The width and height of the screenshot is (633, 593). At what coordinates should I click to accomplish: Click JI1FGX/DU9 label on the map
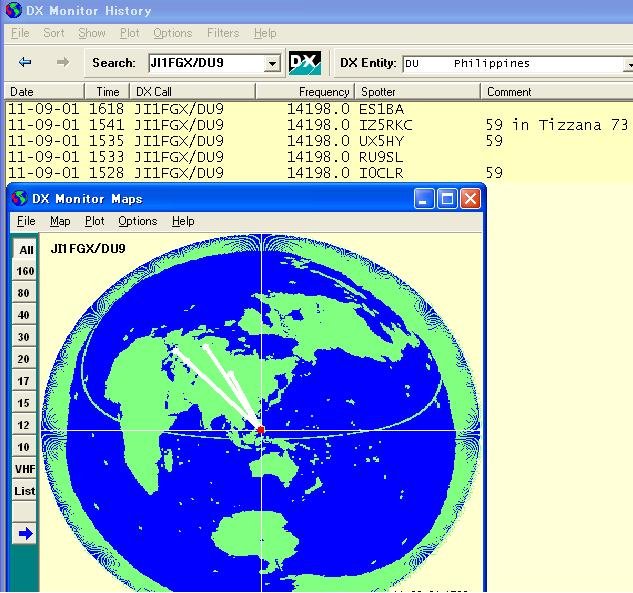(x=88, y=248)
